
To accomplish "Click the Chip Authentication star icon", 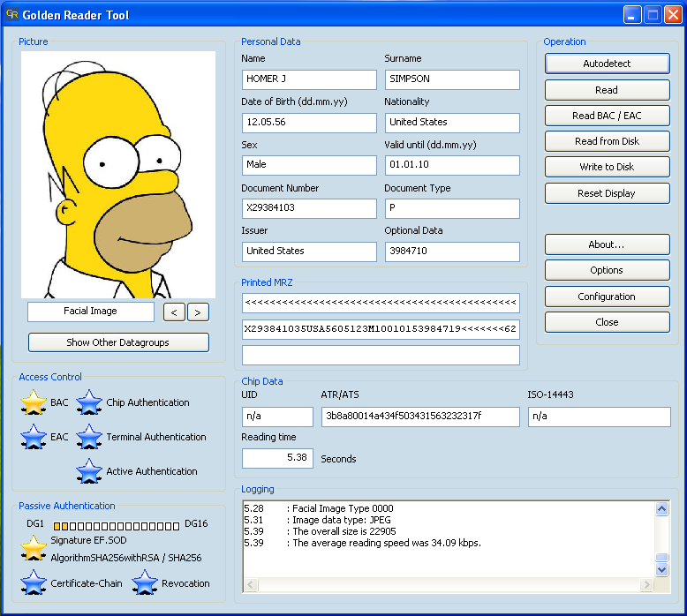I will pyautogui.click(x=89, y=402).
